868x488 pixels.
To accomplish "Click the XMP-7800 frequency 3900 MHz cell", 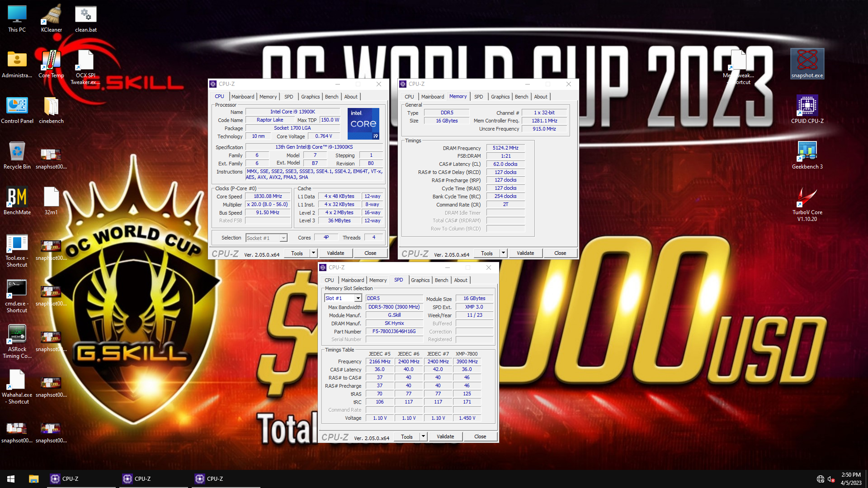I will (467, 361).
